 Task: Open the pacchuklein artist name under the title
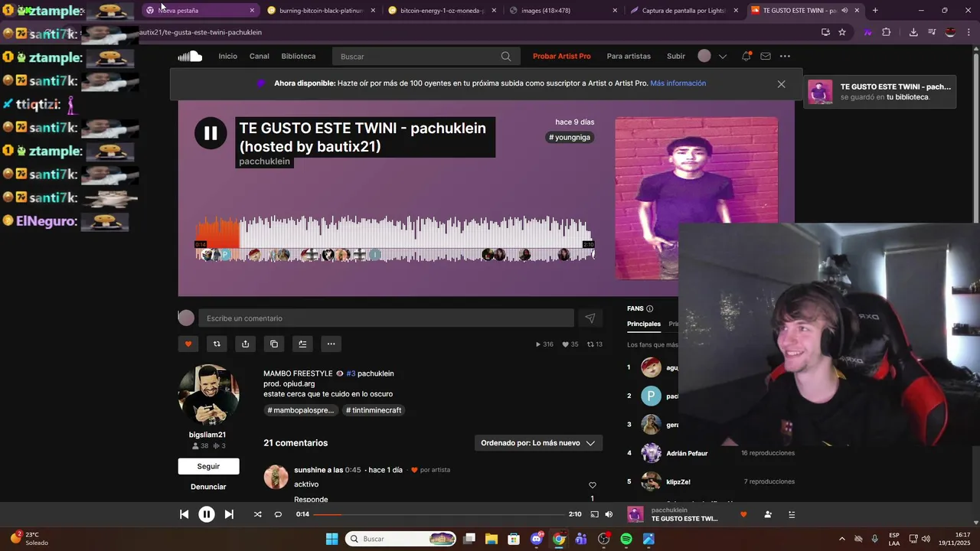tap(264, 161)
